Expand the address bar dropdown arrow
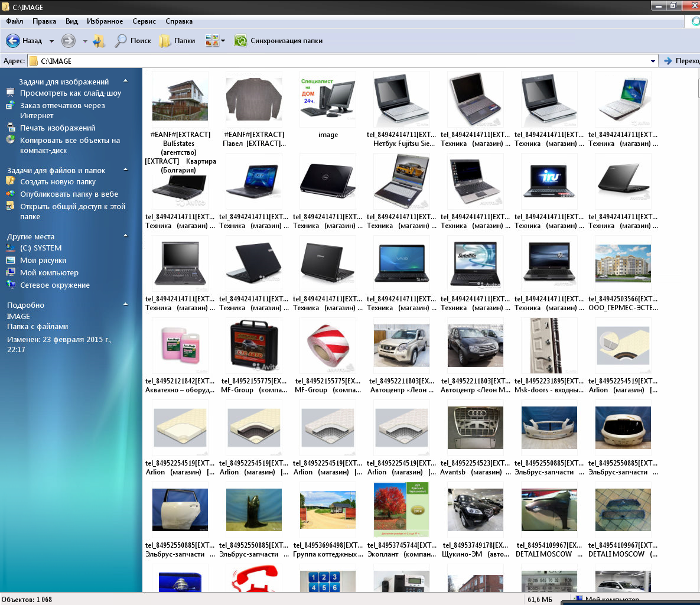Screen dimensions: 700x605 pyautogui.click(x=653, y=61)
